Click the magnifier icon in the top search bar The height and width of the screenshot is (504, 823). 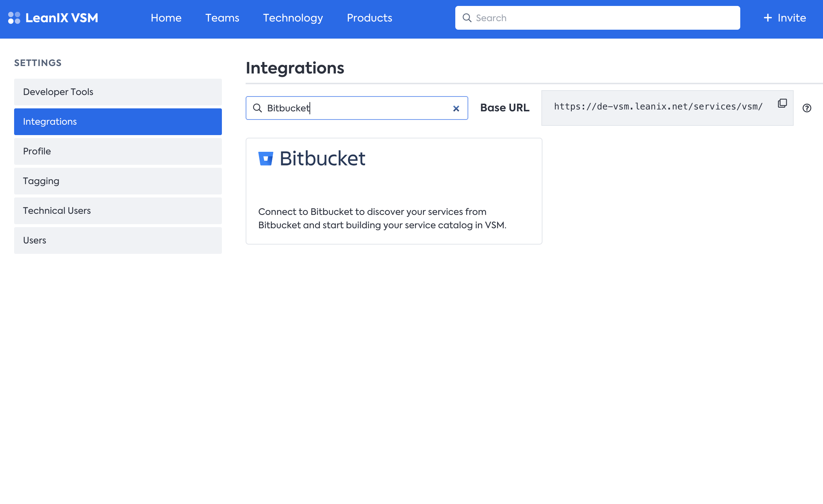pyautogui.click(x=467, y=18)
